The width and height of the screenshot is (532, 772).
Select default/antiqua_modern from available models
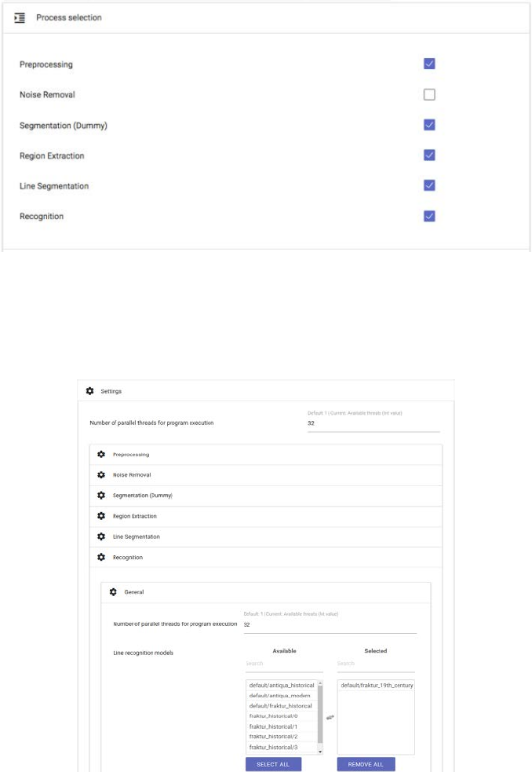coord(279,696)
